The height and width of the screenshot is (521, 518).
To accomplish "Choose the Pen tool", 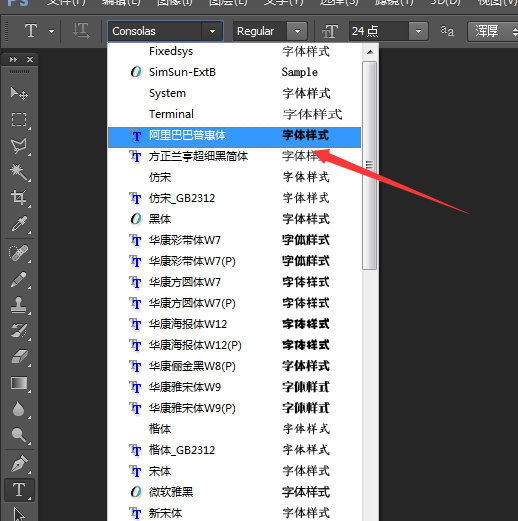I will coord(19,463).
